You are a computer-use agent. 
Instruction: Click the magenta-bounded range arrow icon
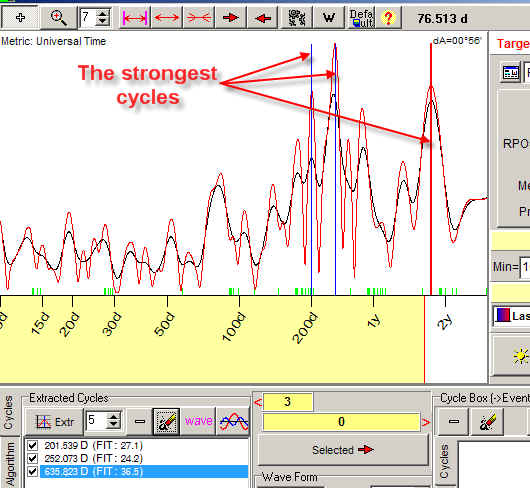tap(135, 18)
